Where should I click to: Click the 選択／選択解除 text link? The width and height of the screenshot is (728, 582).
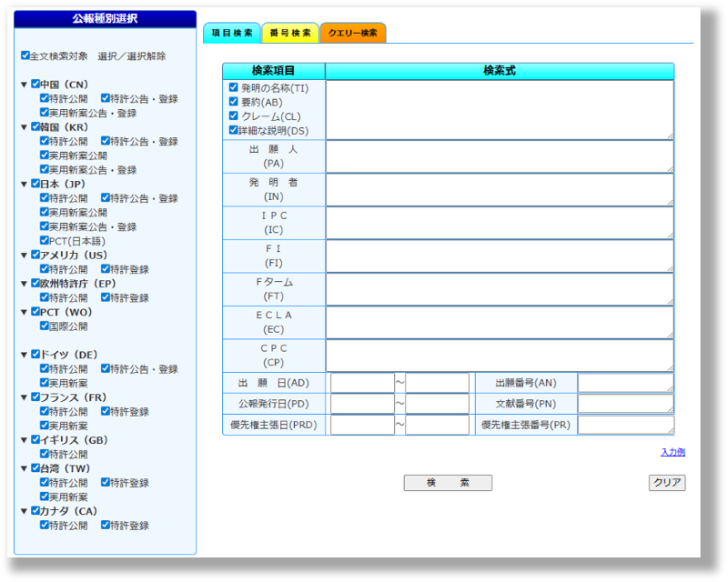point(132,56)
